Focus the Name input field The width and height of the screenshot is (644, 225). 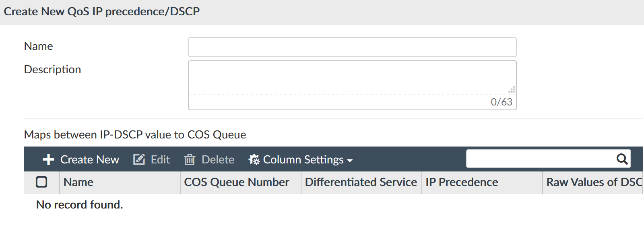click(x=352, y=47)
